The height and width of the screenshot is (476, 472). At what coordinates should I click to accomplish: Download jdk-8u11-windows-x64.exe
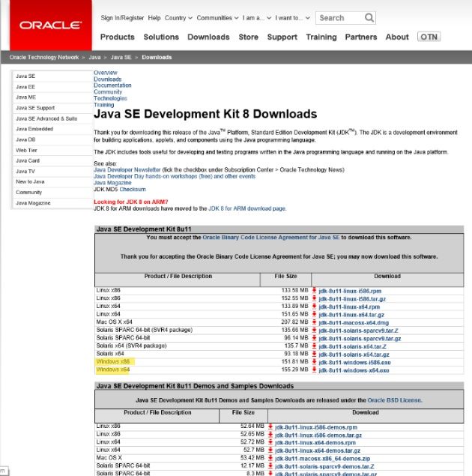pos(354,370)
